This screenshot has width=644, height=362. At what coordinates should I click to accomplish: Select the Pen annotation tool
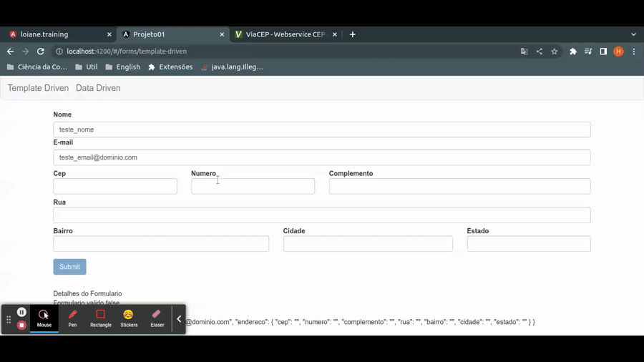point(72,318)
